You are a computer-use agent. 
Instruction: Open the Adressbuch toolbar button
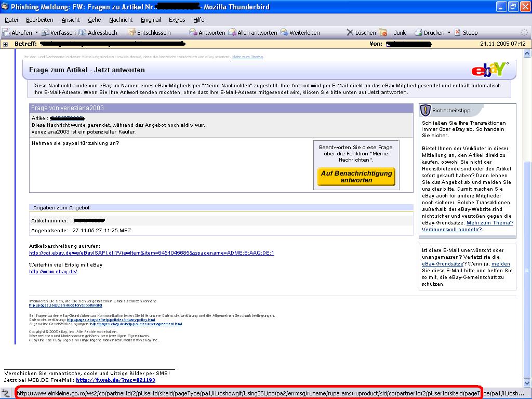pyautogui.click(x=98, y=33)
